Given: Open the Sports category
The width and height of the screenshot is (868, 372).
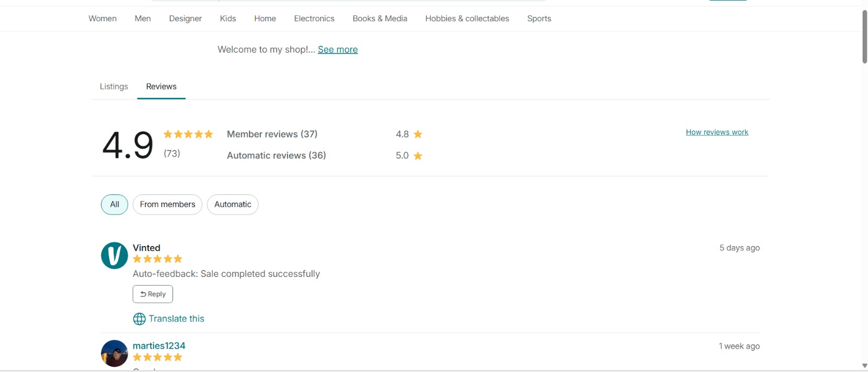Looking at the screenshot, I should pos(539,18).
